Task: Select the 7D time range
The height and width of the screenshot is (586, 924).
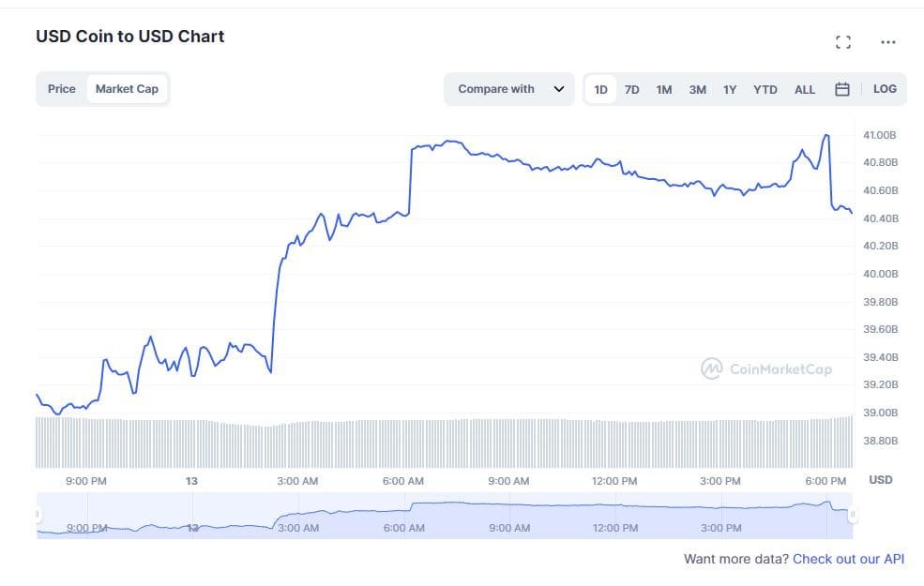Action: point(632,90)
